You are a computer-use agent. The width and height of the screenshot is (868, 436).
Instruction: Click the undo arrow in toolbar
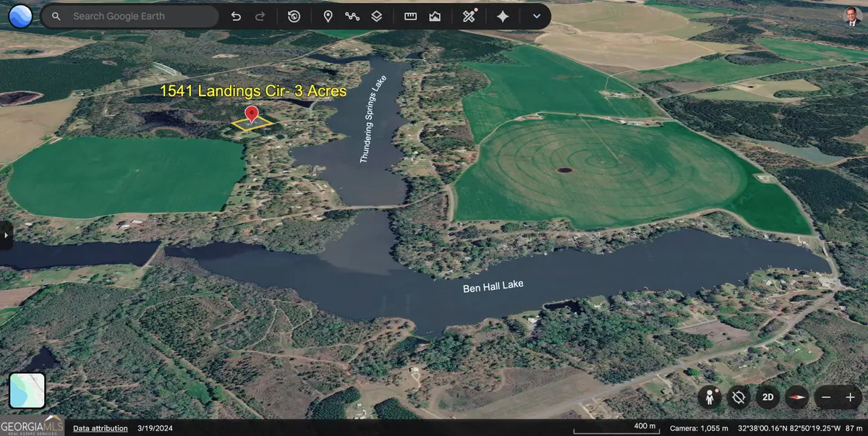click(x=236, y=16)
